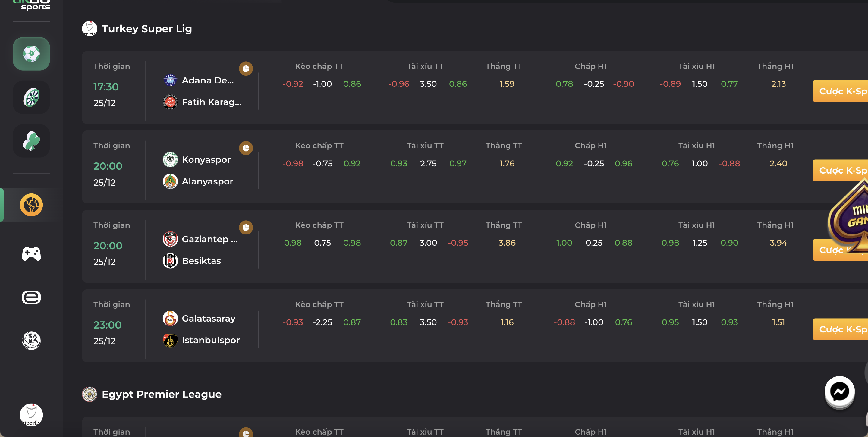This screenshot has width=868, height=437.
Task: Click Adana kickoff time 17:30
Action: [x=106, y=87]
